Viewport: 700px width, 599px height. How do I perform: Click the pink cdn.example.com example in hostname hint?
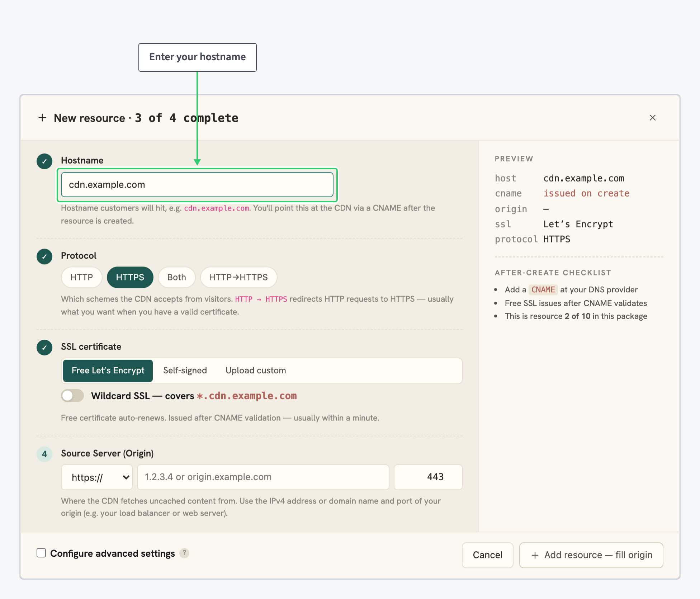[x=217, y=208]
